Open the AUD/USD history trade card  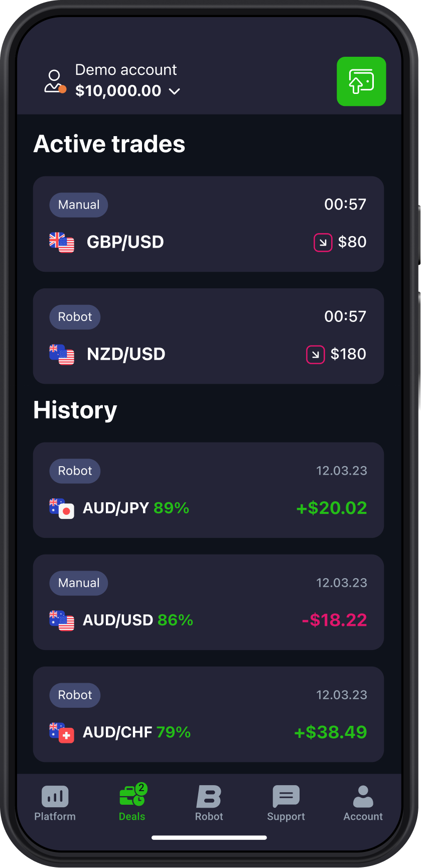208,602
